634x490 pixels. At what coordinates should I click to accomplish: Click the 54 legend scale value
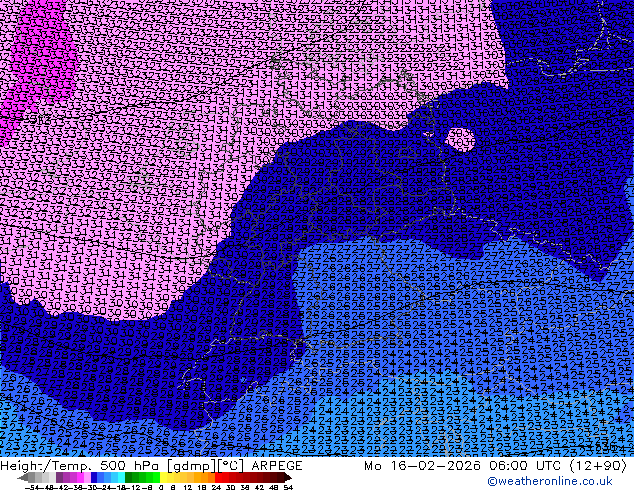coord(288,487)
